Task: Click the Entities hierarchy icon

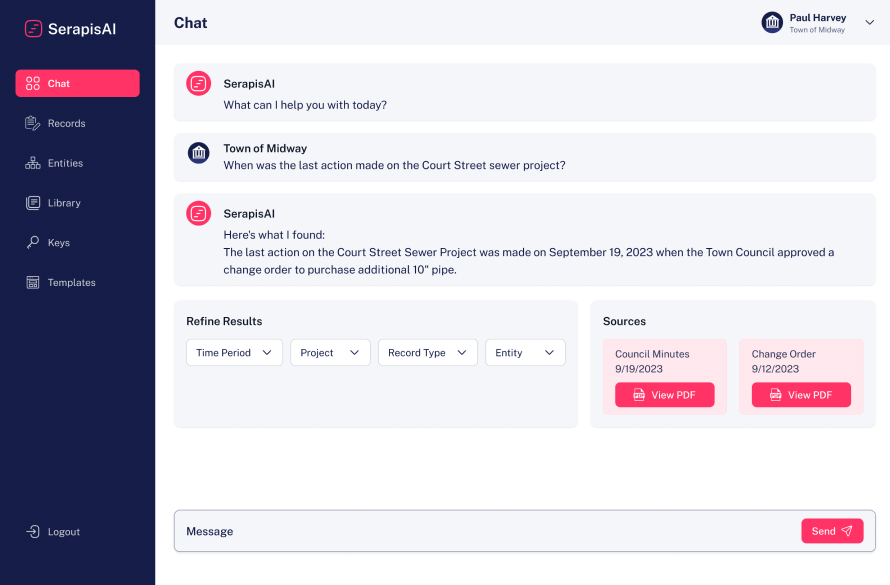Action: click(x=33, y=163)
